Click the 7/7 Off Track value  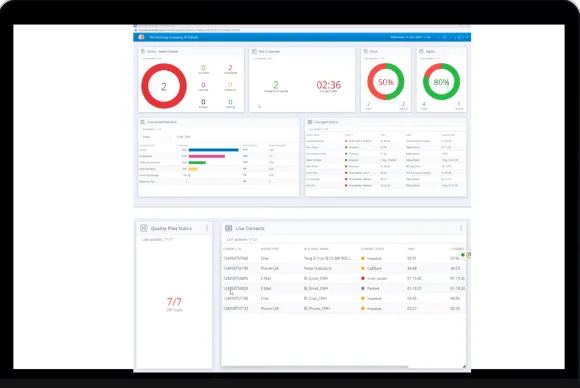click(x=174, y=302)
